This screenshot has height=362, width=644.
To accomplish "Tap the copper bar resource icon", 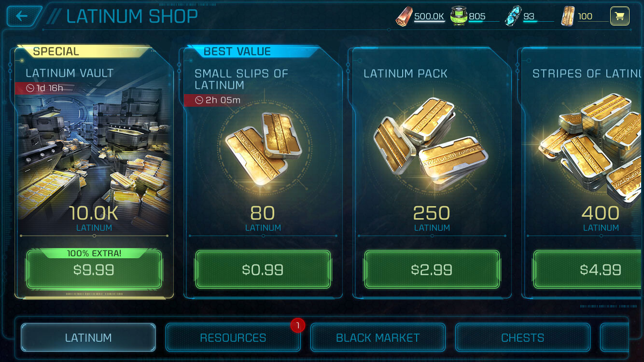I will tap(404, 16).
